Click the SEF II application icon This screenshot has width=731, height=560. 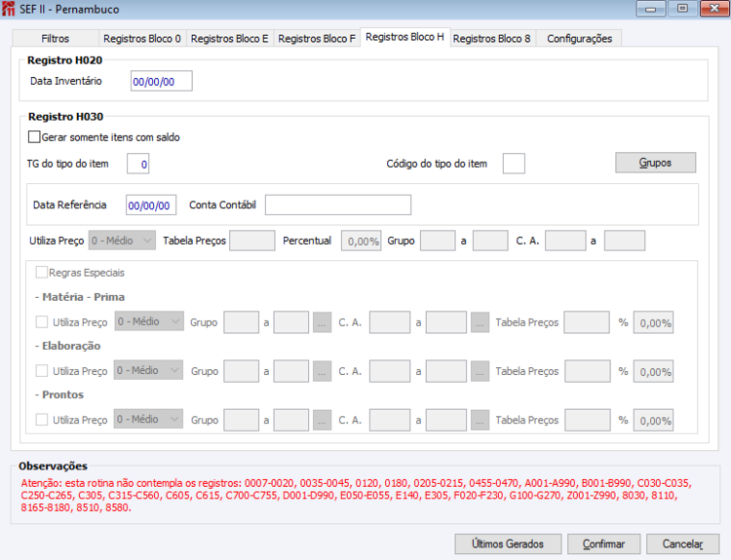(x=9, y=9)
